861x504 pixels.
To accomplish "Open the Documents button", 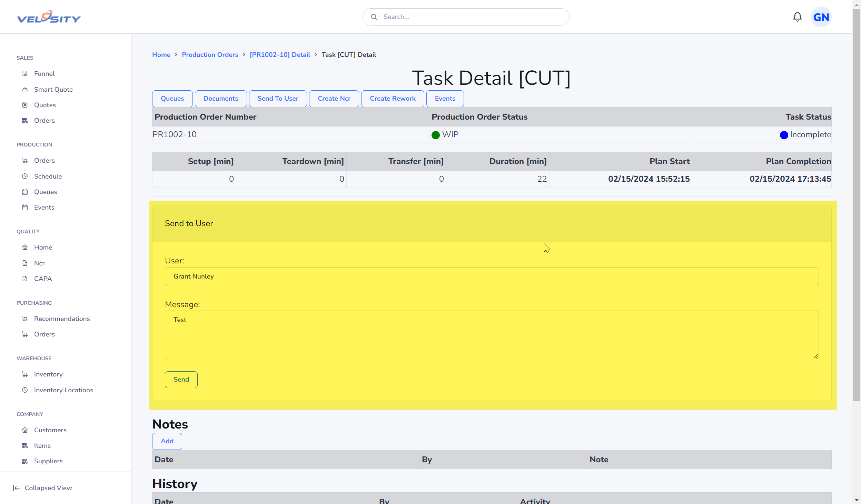I will click(x=220, y=99).
